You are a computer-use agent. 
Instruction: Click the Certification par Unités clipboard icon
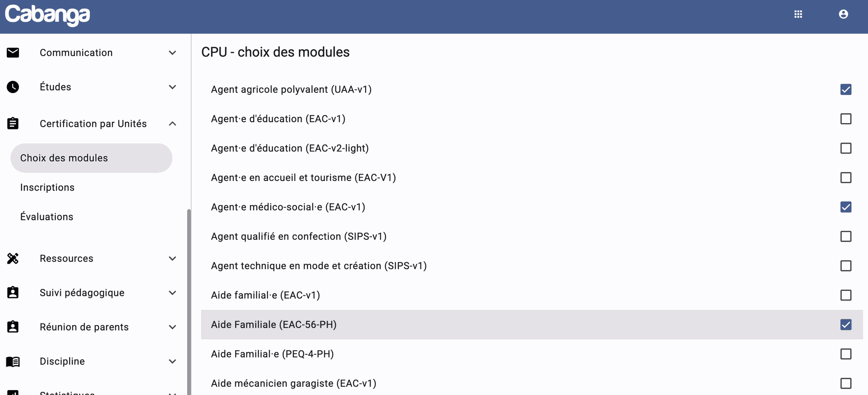pyautogui.click(x=13, y=124)
